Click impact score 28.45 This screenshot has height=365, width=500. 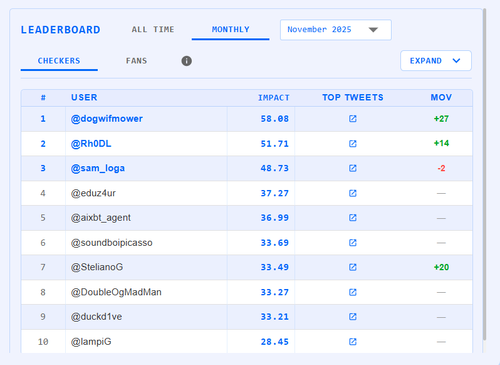click(x=275, y=342)
